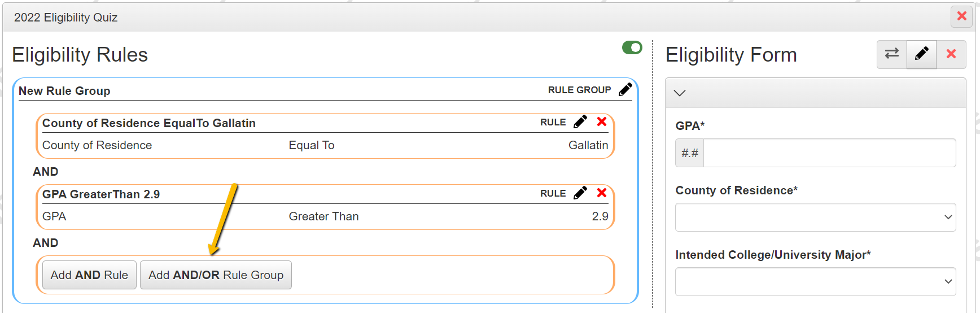Screen dimensions: 980x313
Task: Close the 2022 Eligibility Quiz dialog
Action: (962, 17)
